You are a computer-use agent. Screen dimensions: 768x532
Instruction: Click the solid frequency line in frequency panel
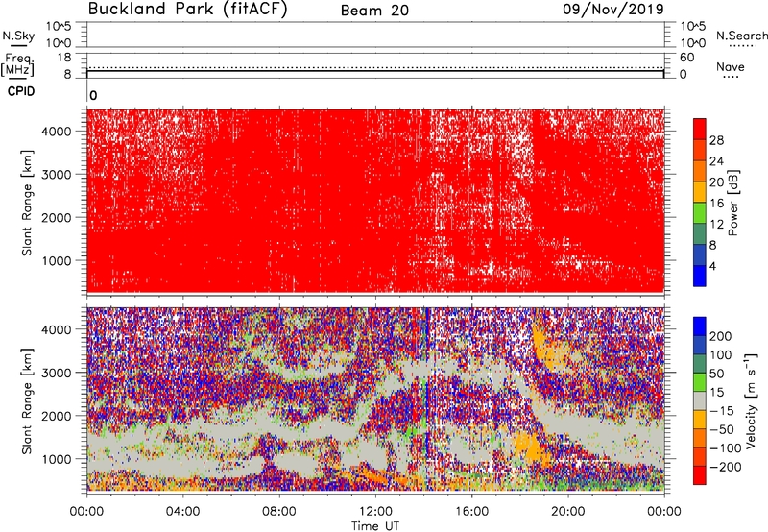coord(375,70)
